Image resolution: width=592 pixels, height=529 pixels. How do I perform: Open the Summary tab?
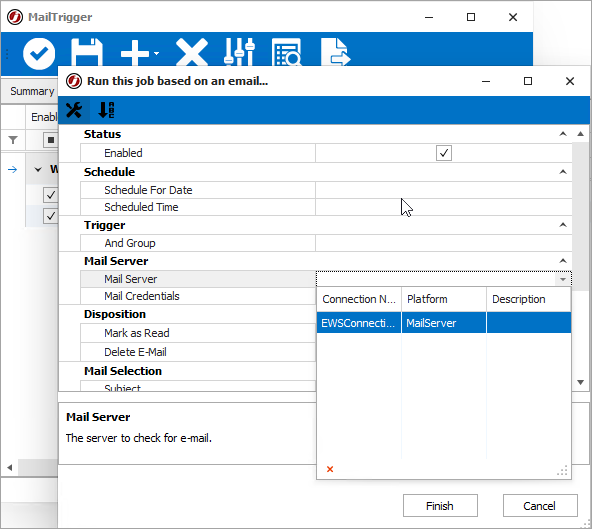coord(32,91)
